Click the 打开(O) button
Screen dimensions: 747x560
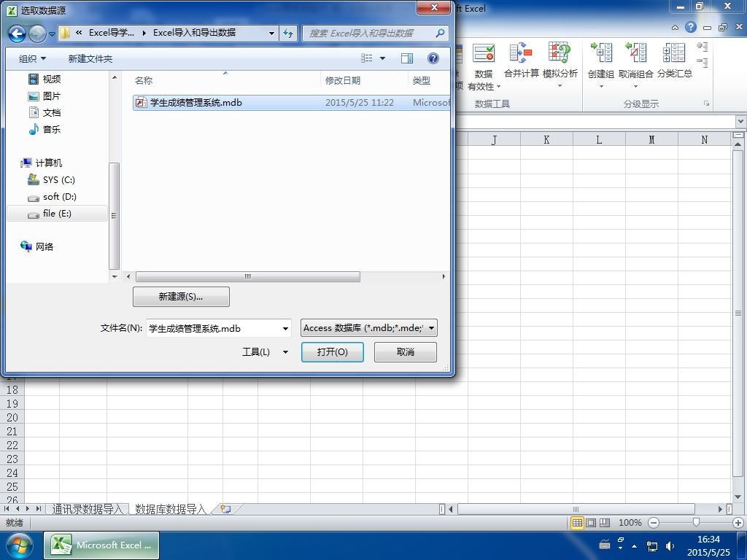(x=333, y=352)
